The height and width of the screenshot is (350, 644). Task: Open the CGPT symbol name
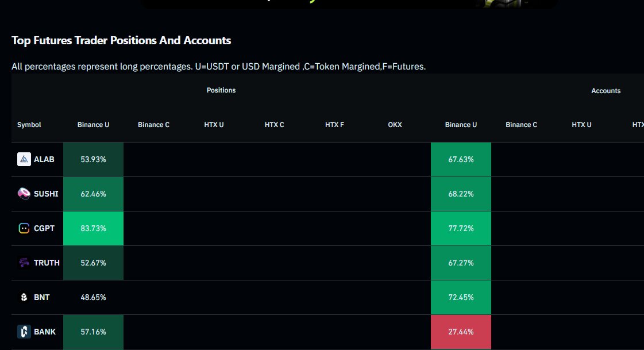(44, 228)
